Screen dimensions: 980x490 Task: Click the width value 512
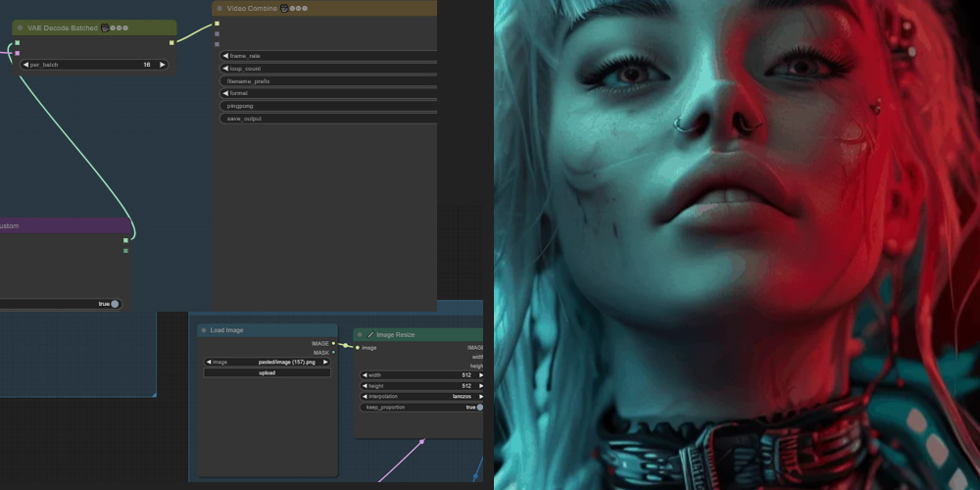[x=466, y=375]
